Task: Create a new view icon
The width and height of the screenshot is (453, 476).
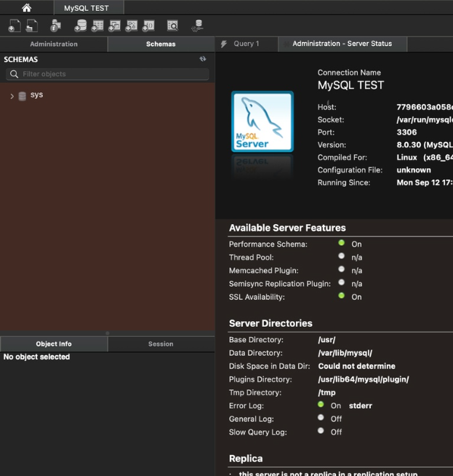Action: pyautogui.click(x=114, y=26)
